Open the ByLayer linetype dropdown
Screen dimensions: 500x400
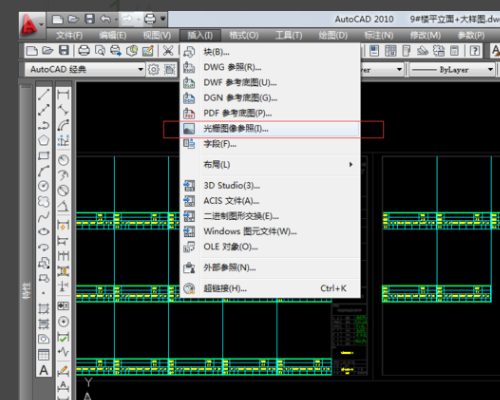click(452, 70)
